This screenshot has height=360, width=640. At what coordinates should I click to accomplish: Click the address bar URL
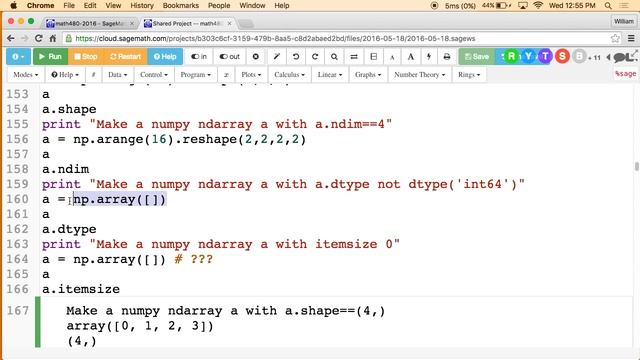click(x=275, y=38)
